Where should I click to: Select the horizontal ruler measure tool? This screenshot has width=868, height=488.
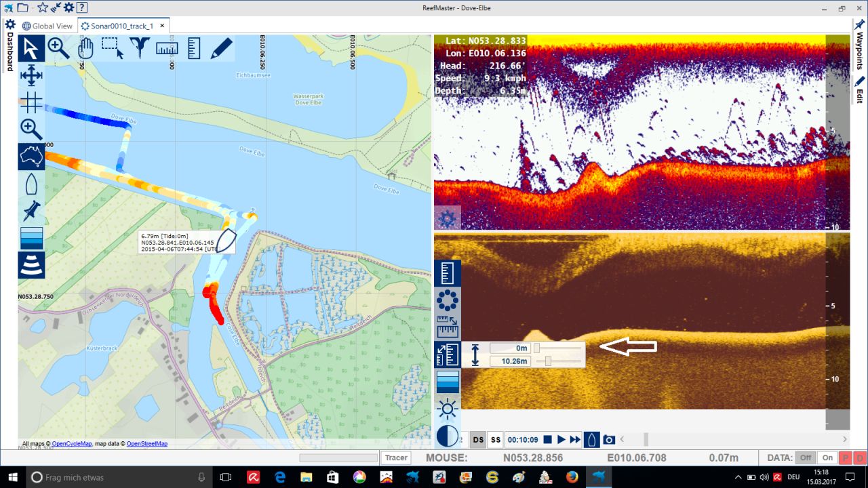(167, 48)
